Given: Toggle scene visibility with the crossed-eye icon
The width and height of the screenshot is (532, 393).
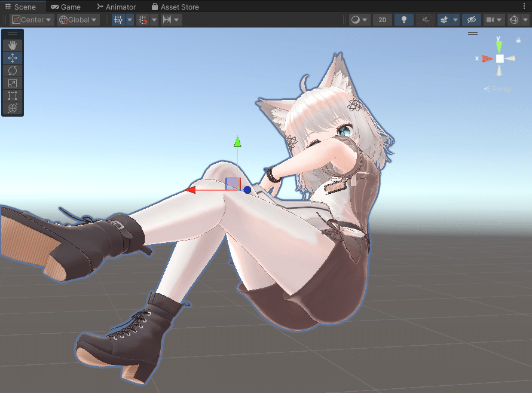Looking at the screenshot, I should pos(471,19).
